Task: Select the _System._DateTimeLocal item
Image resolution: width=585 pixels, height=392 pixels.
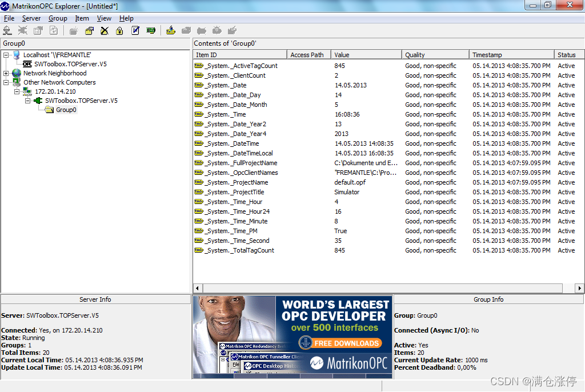Action: pyautogui.click(x=239, y=153)
